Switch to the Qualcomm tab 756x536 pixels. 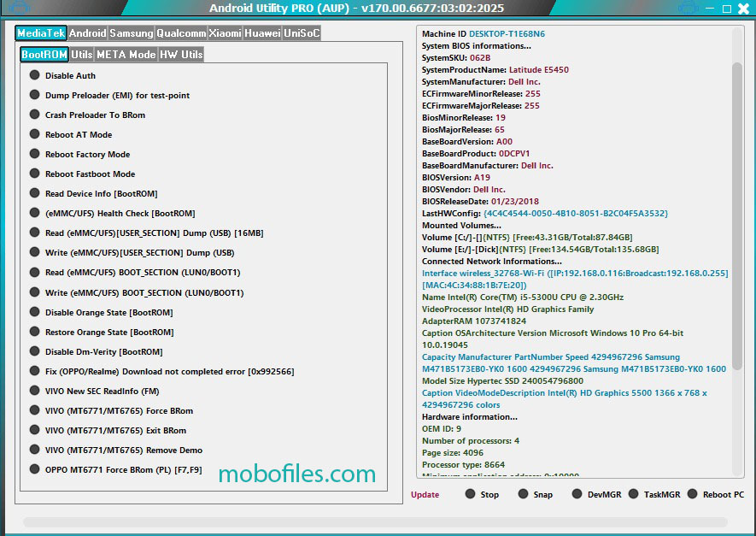pyautogui.click(x=181, y=32)
